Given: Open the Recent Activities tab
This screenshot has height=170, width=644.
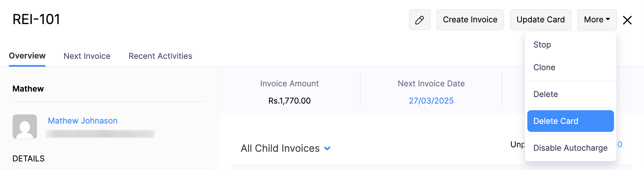Looking at the screenshot, I should point(160,56).
